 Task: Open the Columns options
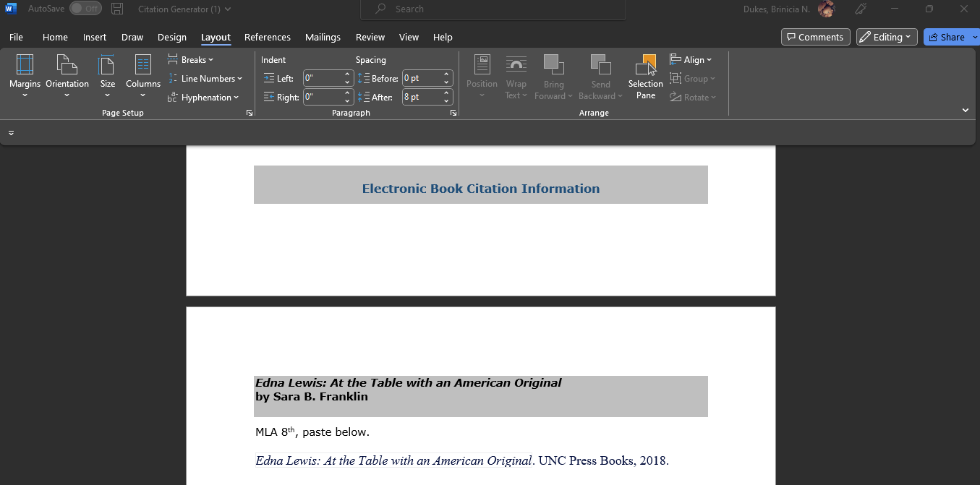(142, 76)
